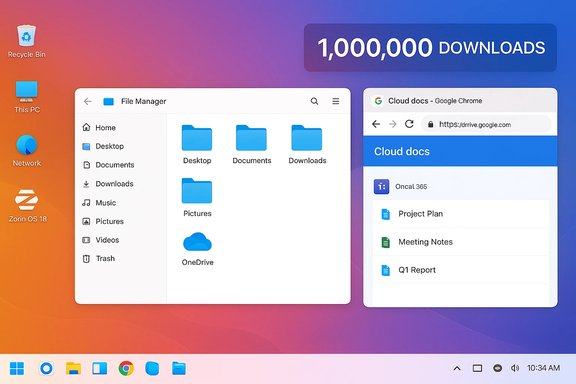Open the Start menu on taskbar

click(17, 368)
